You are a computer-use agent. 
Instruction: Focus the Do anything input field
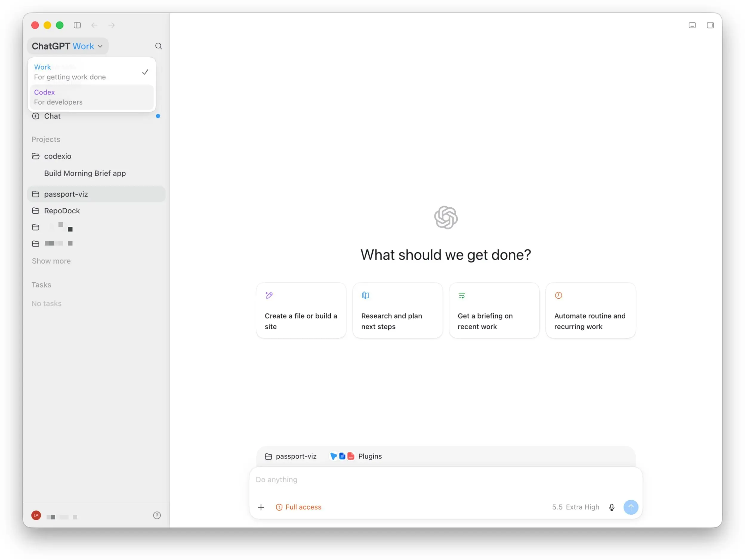point(445,479)
